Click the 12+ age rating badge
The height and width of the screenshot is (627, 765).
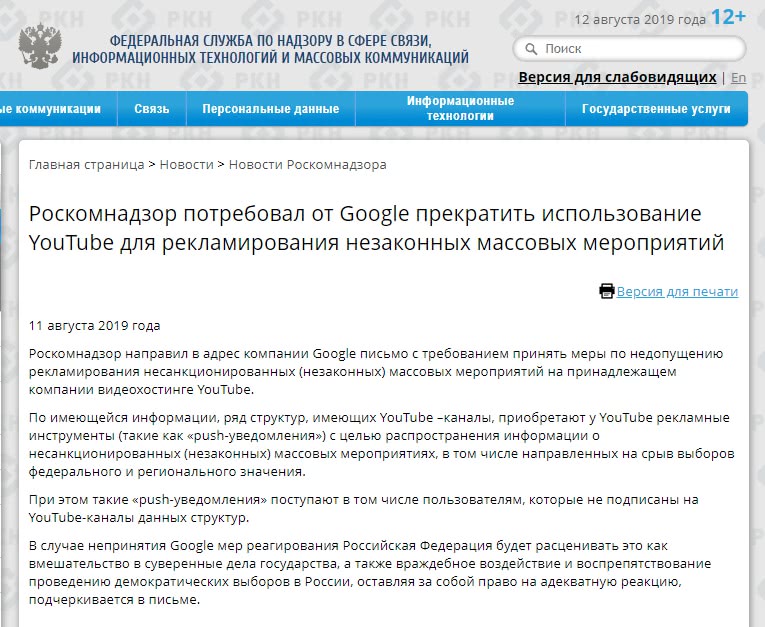pos(728,17)
